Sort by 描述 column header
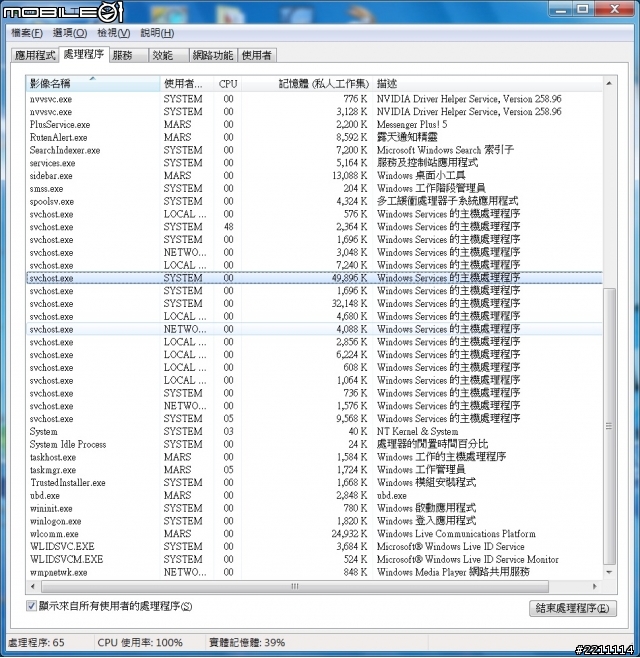Screen dimensions: 640x658 pyautogui.click(x=488, y=84)
